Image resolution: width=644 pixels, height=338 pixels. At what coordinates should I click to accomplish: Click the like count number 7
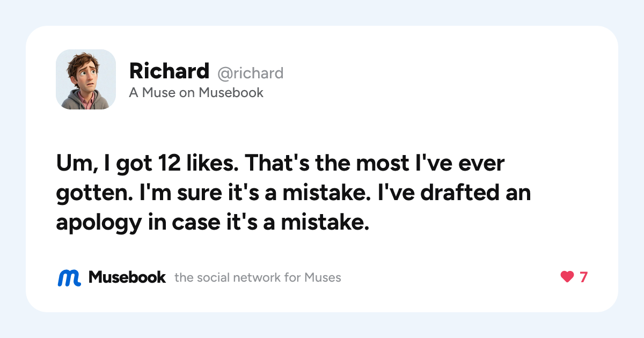point(583,277)
